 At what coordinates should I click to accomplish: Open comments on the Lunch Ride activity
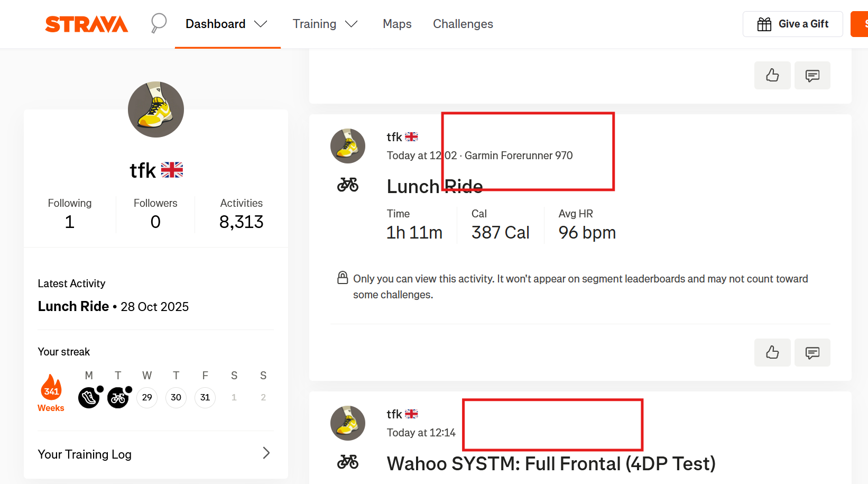click(812, 353)
